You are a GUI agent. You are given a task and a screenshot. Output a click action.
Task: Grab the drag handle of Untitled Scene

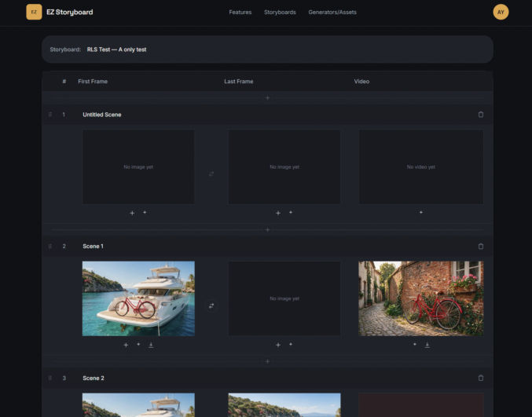point(50,115)
